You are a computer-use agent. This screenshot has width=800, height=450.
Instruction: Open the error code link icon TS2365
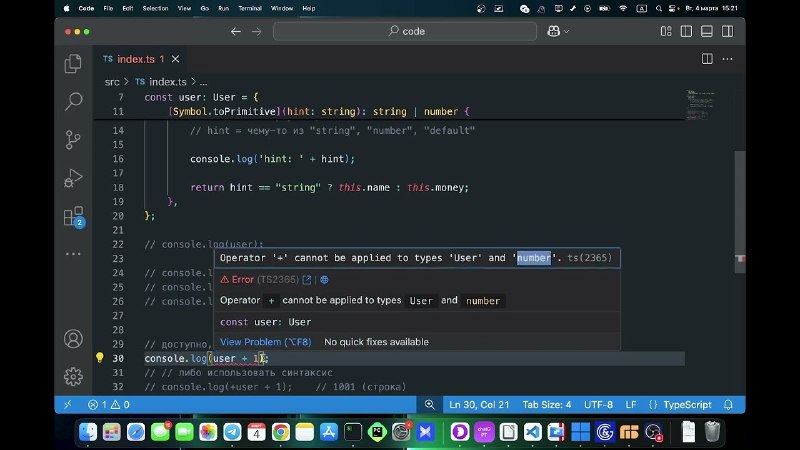(x=307, y=280)
